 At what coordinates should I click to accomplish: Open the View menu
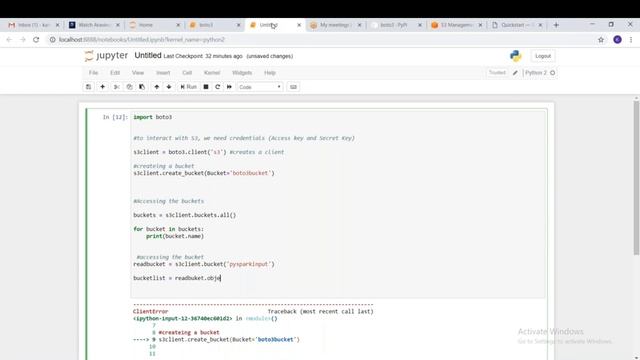138,73
